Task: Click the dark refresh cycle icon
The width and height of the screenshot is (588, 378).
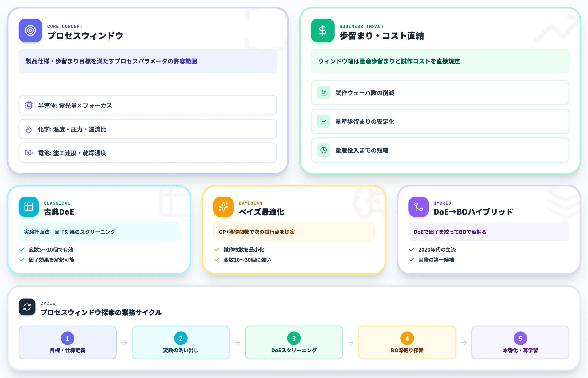Action: pos(27,307)
